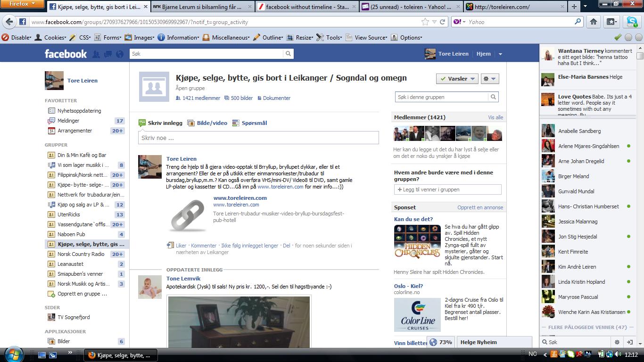The width and height of the screenshot is (644, 362).
Task: Open Firefox taskbar window button
Action: point(120,355)
